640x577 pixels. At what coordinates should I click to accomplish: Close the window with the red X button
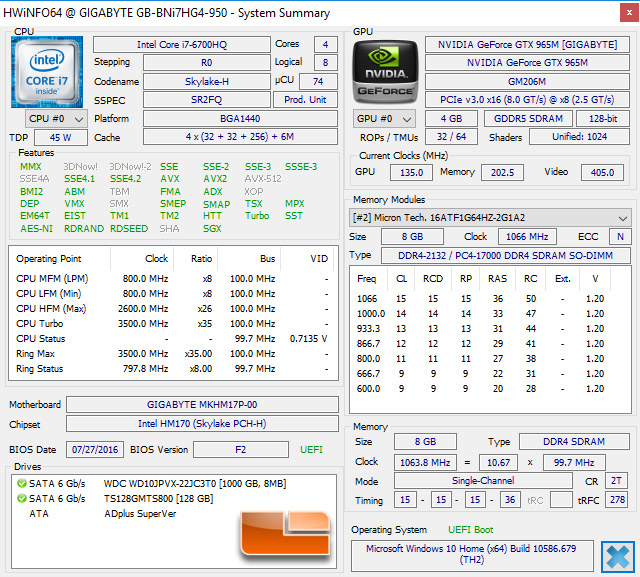(x=629, y=13)
